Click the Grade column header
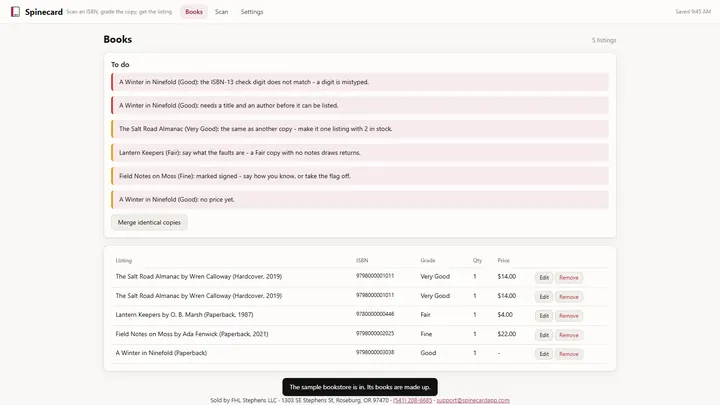Viewport: 720px width, 405px height. (428, 260)
